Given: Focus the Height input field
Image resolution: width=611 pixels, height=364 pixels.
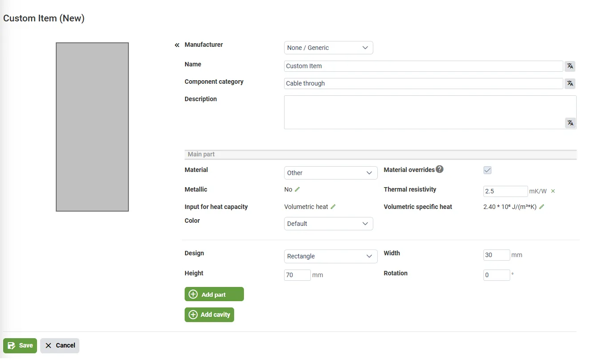Looking at the screenshot, I should [x=297, y=275].
